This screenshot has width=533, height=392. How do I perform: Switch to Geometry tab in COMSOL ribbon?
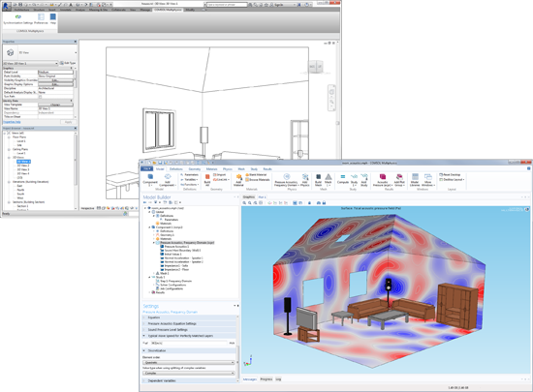coord(195,168)
